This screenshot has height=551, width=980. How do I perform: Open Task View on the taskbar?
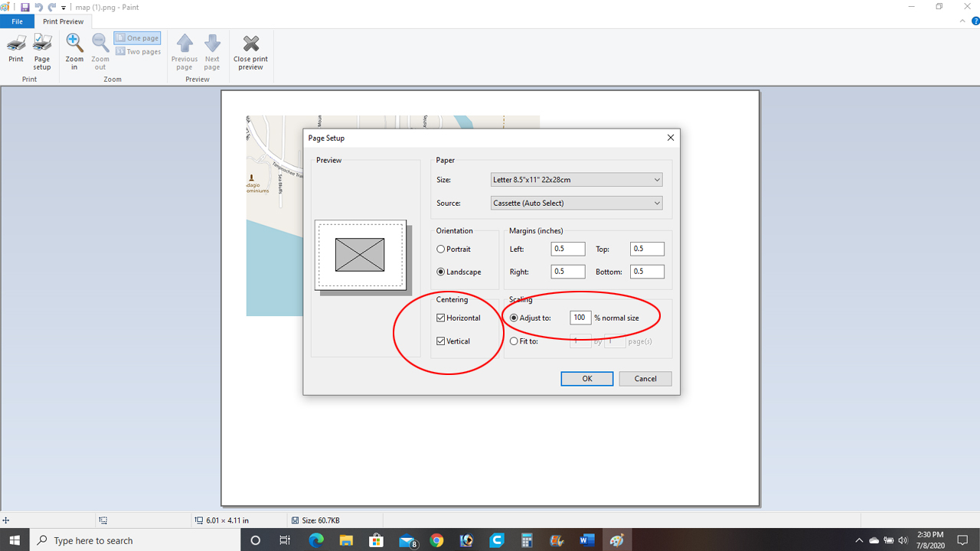click(285, 540)
